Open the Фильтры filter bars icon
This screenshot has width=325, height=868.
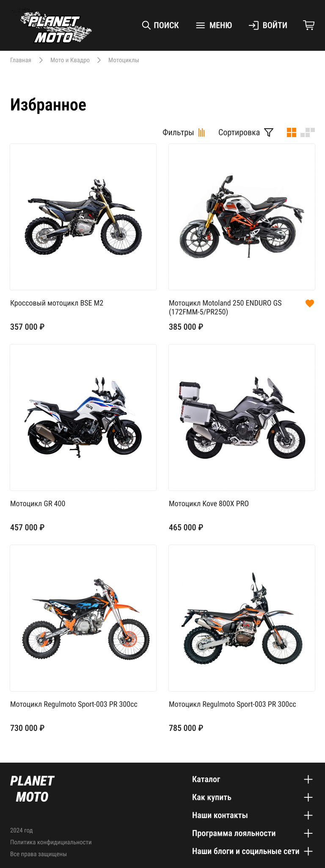coord(201,132)
